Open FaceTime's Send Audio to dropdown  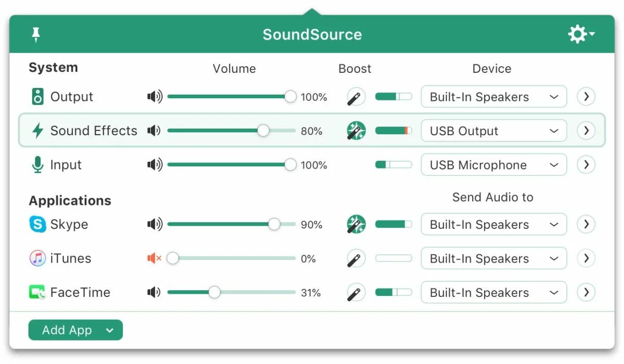click(493, 292)
